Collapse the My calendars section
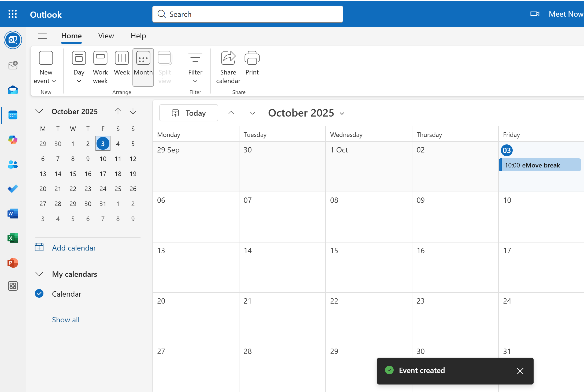Viewport: 584px width, 392px height. (39, 274)
